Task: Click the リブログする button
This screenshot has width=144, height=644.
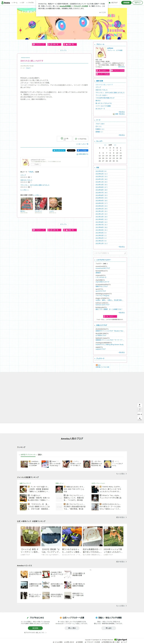Action: (81, 139)
